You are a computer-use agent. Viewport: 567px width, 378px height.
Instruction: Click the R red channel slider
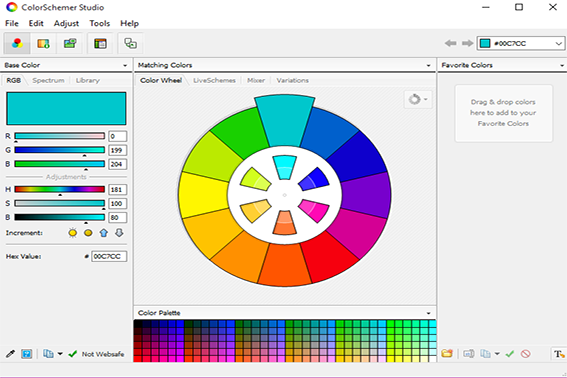pos(60,136)
